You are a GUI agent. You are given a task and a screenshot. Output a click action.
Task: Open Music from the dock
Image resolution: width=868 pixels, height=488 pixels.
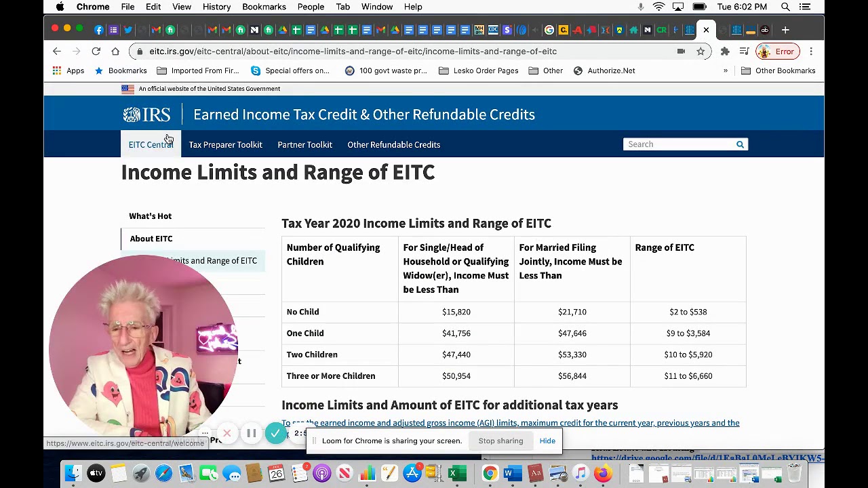click(x=580, y=473)
